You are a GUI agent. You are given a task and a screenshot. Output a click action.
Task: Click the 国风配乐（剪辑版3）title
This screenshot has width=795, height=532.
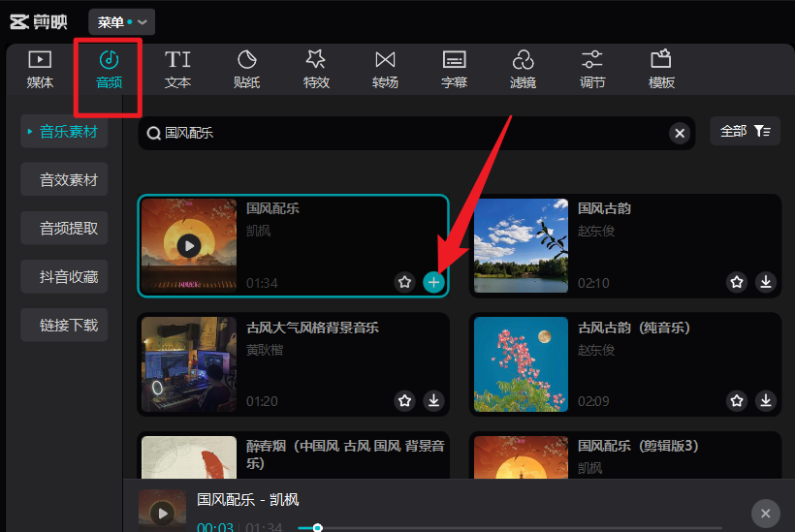[x=638, y=446]
